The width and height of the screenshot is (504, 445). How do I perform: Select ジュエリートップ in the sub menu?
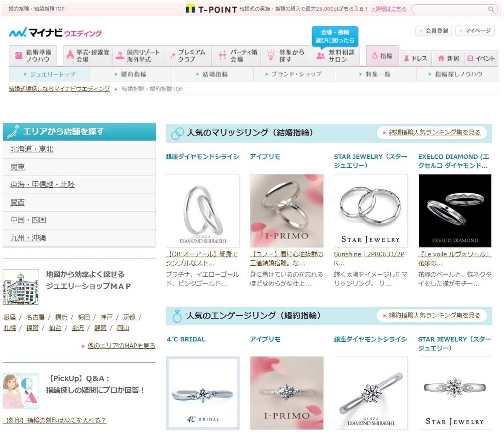50,74
